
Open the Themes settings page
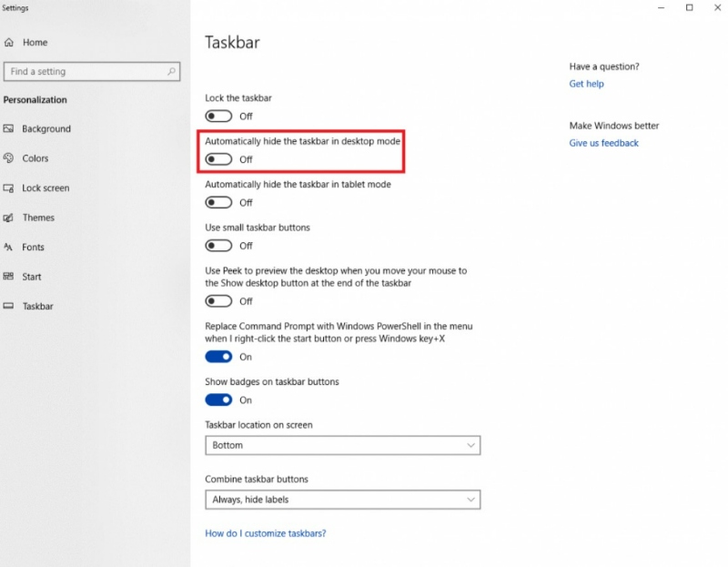[38, 218]
